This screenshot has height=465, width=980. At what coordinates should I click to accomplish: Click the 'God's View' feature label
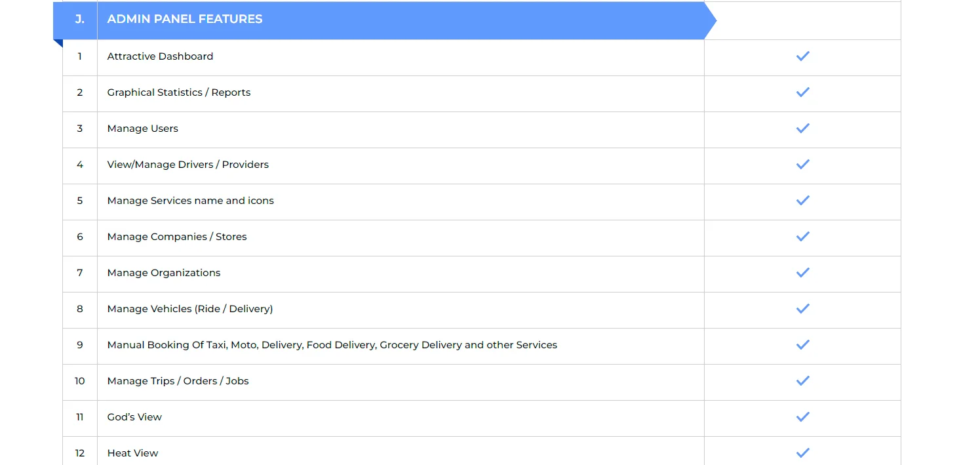(x=134, y=417)
